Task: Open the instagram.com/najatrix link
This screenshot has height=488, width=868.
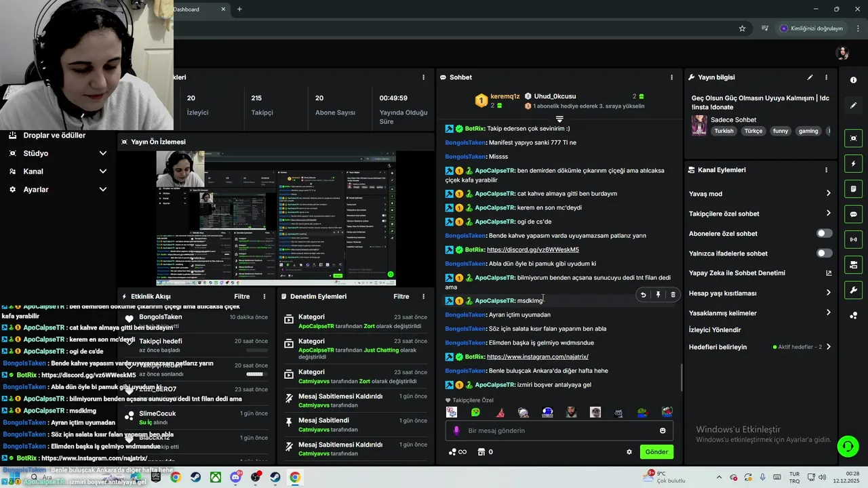Action: (x=537, y=357)
